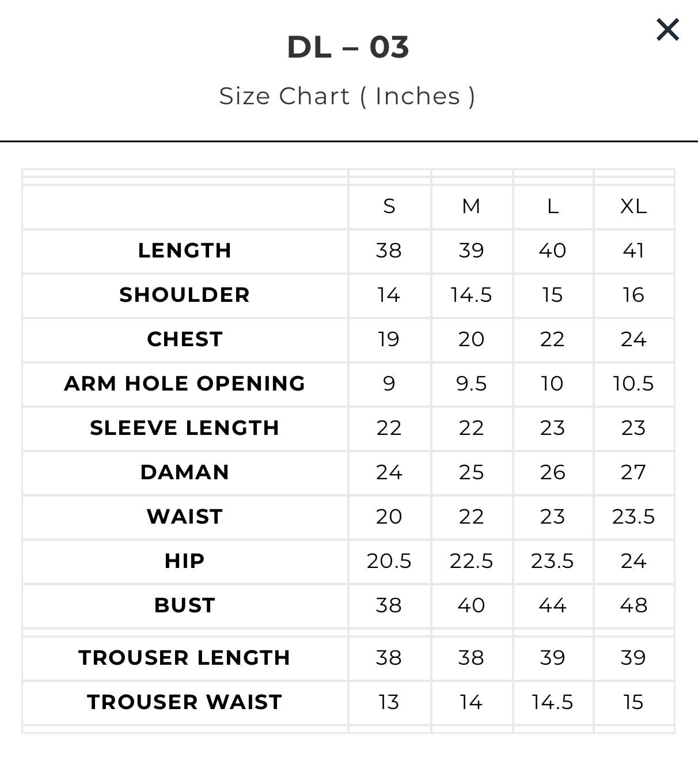Close the DL – 03 size chart popup
Screen dimensions: 698x784
point(667,29)
